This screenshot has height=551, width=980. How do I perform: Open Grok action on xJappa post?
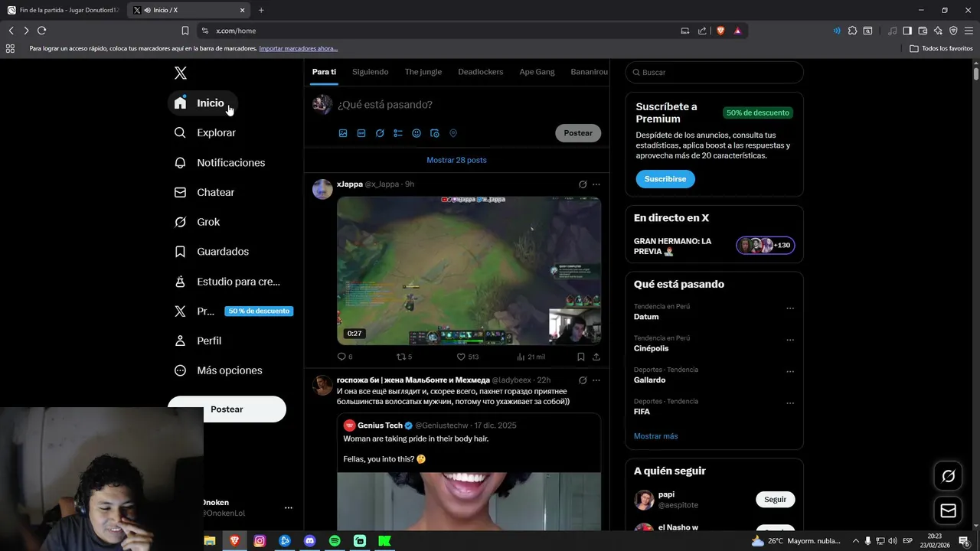(x=583, y=184)
